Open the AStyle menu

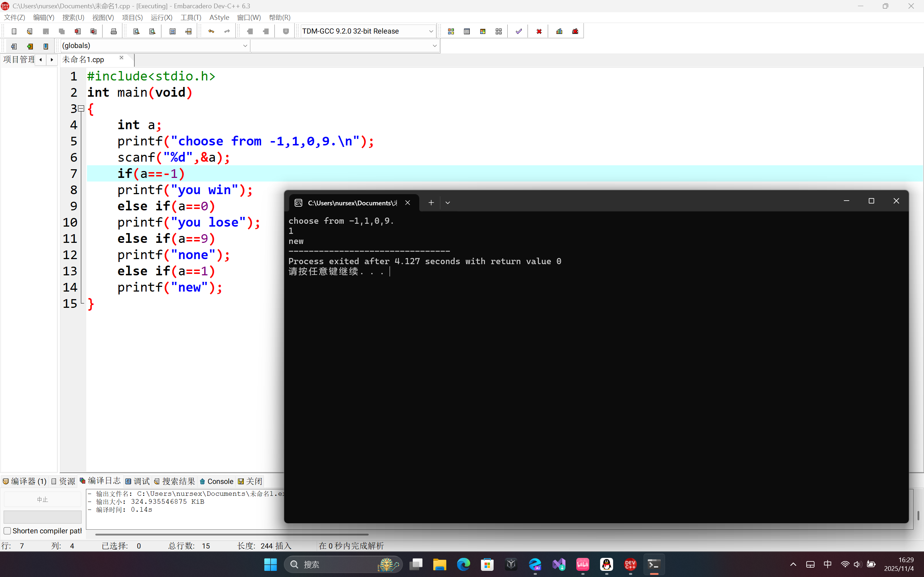pyautogui.click(x=219, y=18)
